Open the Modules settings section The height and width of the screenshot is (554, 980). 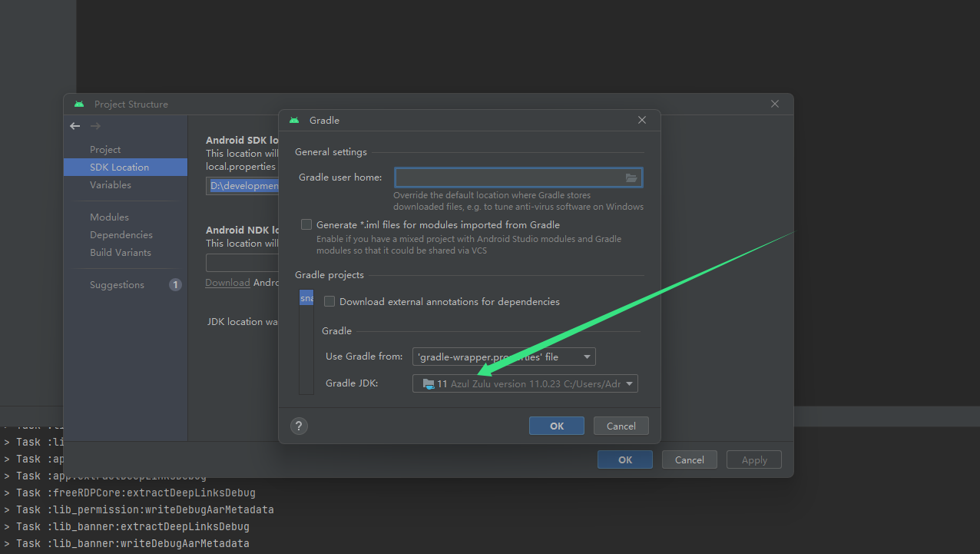(109, 217)
